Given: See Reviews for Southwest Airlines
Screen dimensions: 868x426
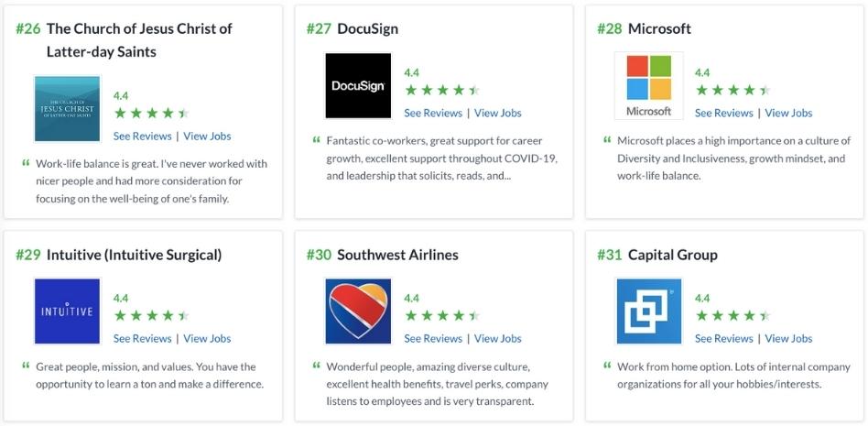Looking at the screenshot, I should [x=433, y=338].
